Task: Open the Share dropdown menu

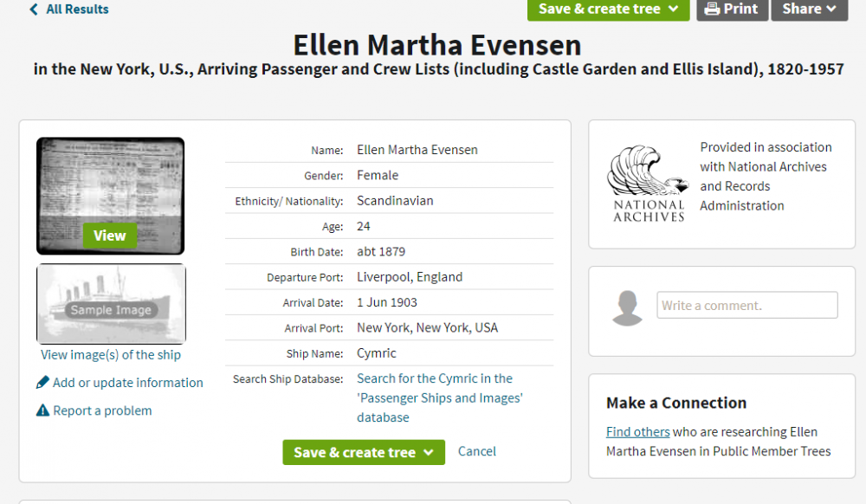Action: pos(809,9)
